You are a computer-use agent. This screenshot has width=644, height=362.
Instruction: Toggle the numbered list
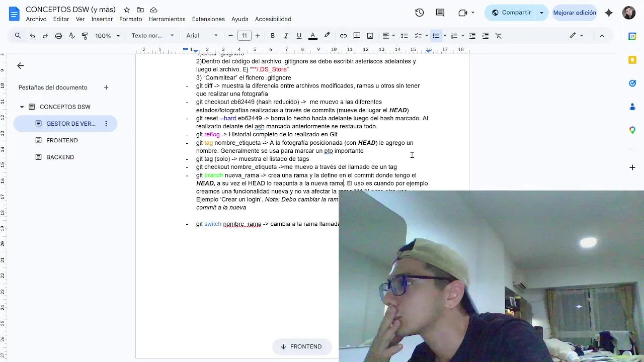click(x=454, y=36)
